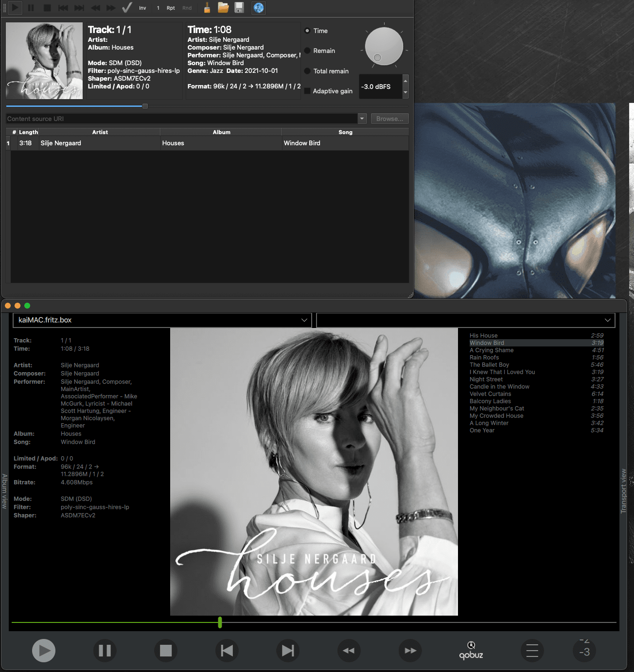Click the Fast-forward icon in the top toolbar
Viewport: 634px width, 672px height.
coord(111,8)
